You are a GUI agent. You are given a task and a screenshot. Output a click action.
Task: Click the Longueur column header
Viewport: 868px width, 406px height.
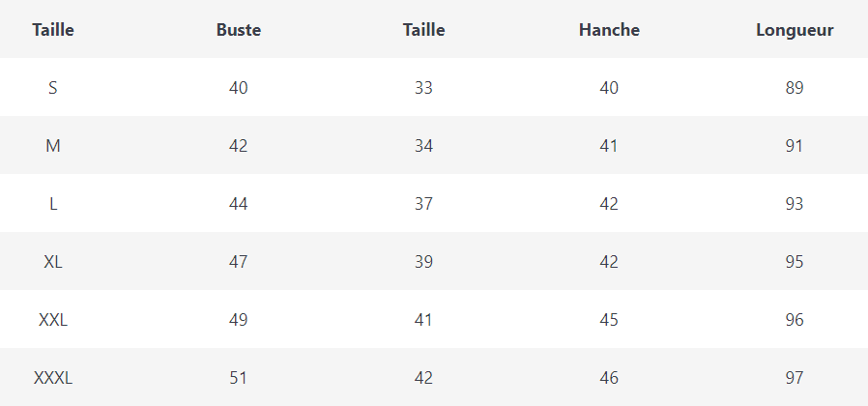795,30
